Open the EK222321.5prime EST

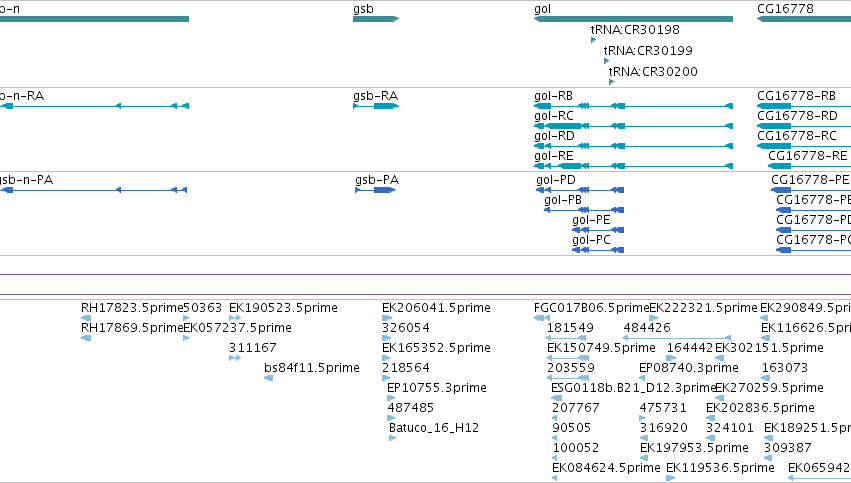pos(703,308)
